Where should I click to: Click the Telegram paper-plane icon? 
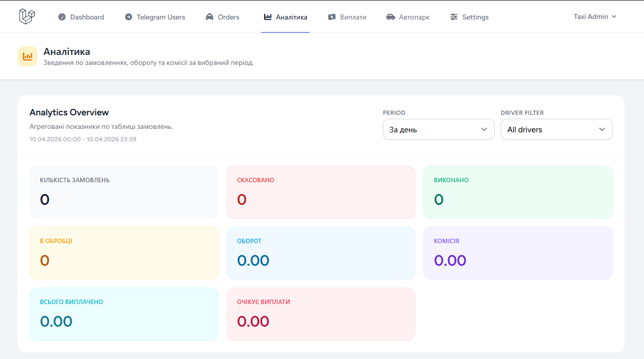tap(129, 17)
